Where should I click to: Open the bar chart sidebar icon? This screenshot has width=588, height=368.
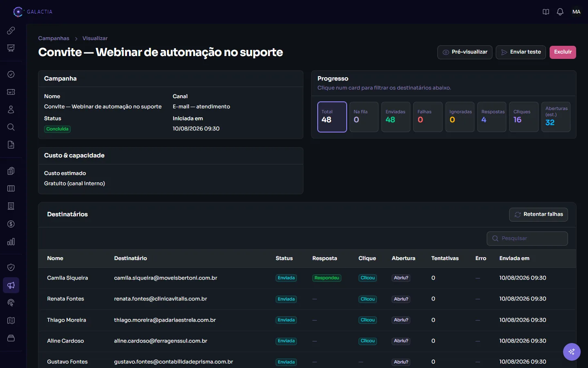pos(11,242)
